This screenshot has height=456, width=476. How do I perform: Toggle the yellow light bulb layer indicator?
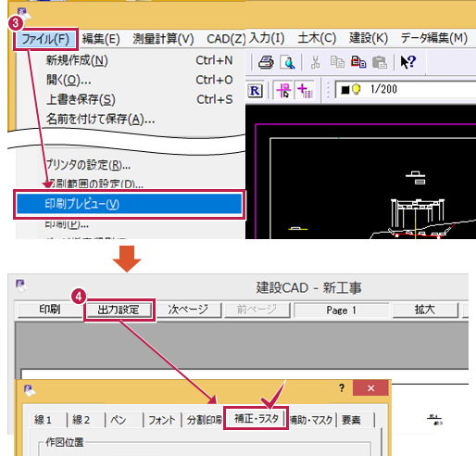pos(357,89)
